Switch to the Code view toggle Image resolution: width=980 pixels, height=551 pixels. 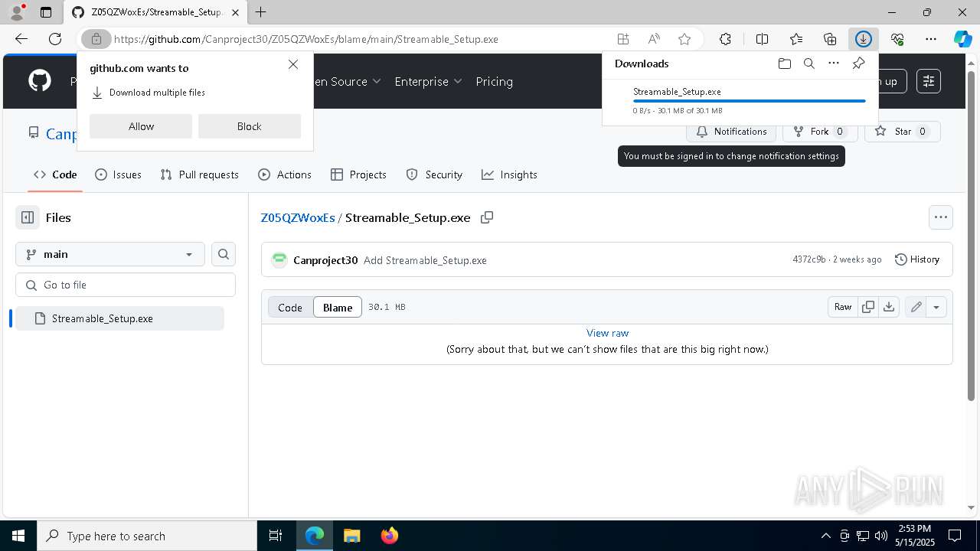(290, 307)
